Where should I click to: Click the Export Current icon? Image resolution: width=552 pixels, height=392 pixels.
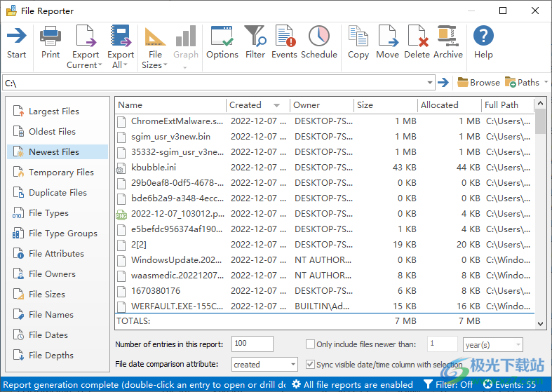[86, 36]
